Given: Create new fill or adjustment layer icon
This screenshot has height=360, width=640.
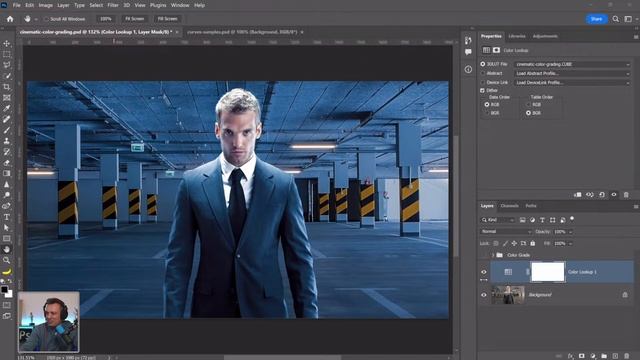Looking at the screenshot, I should (593, 356).
